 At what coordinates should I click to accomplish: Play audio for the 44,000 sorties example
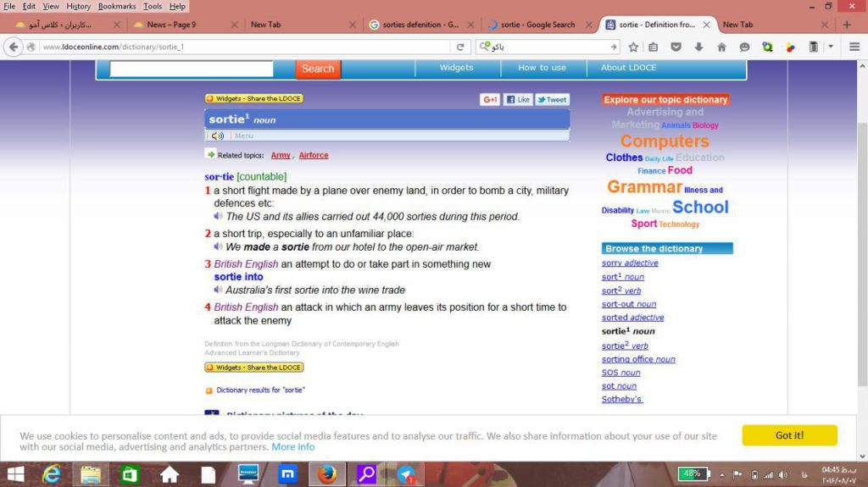[x=218, y=216]
